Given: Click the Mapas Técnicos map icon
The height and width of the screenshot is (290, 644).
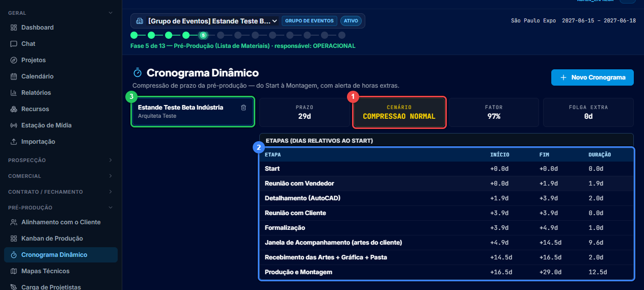Looking at the screenshot, I should point(14,271).
